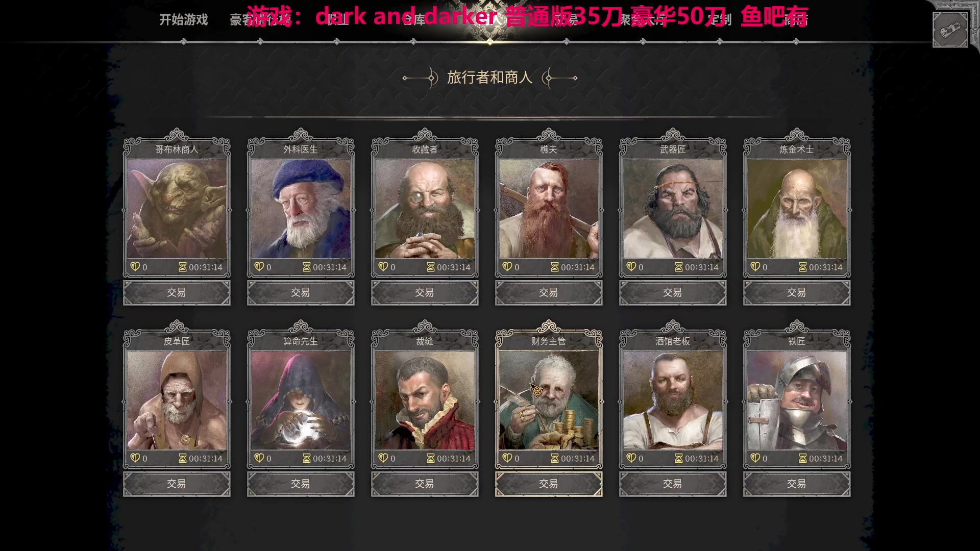This screenshot has width=980, height=551.
Task: Click the Tavern Master hourglass timer icon
Action: click(678, 458)
